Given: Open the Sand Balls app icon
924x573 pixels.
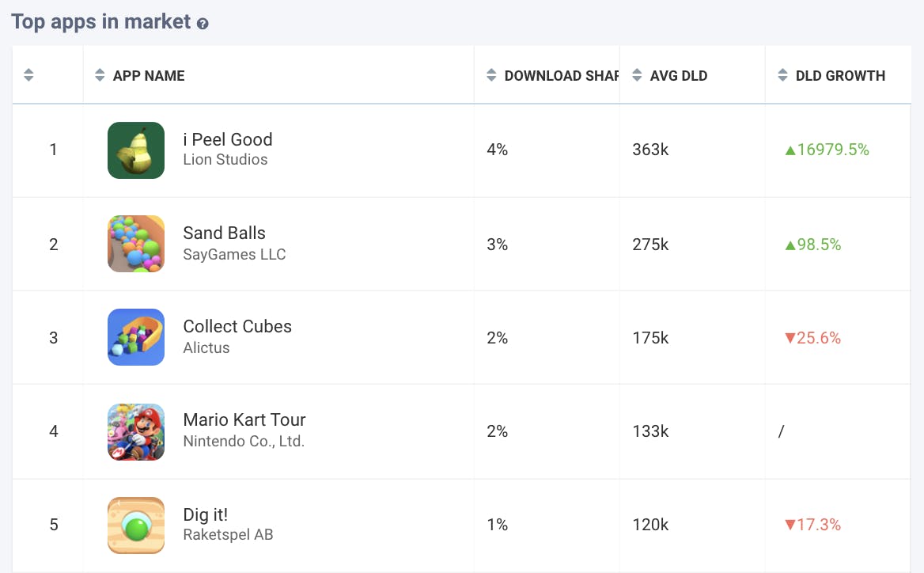Looking at the screenshot, I should (136, 244).
